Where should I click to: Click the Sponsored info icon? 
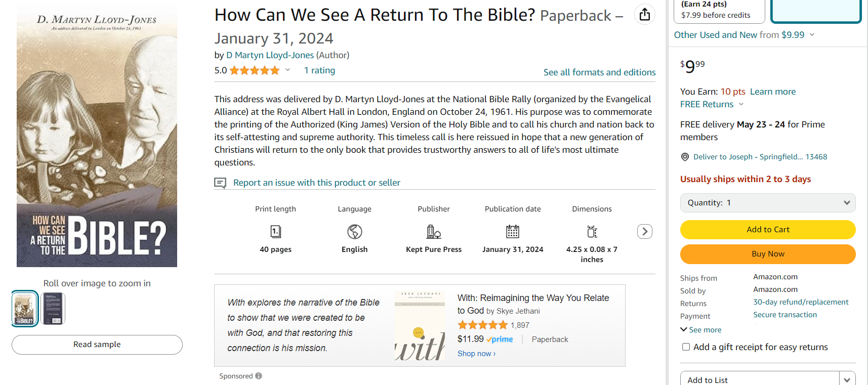pos(259,376)
